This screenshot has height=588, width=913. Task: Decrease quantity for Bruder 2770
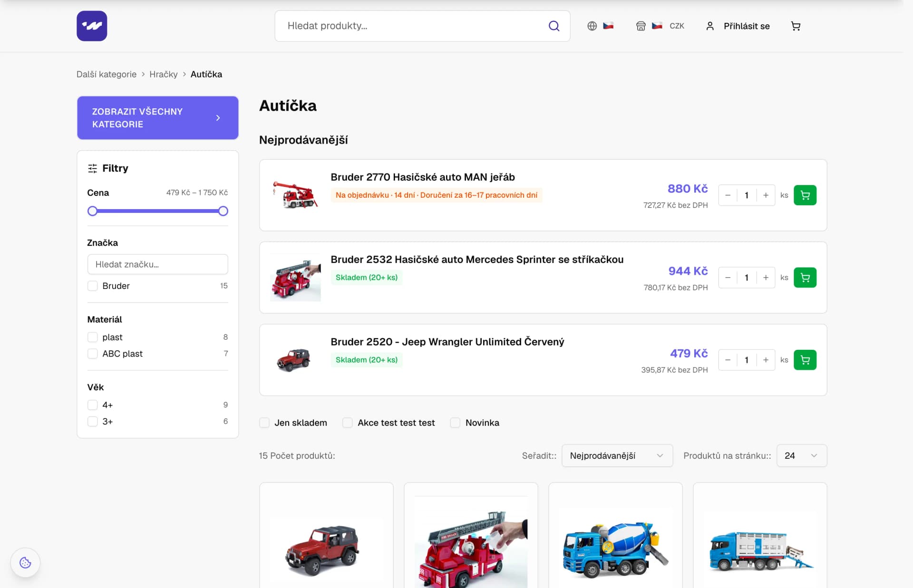728,195
